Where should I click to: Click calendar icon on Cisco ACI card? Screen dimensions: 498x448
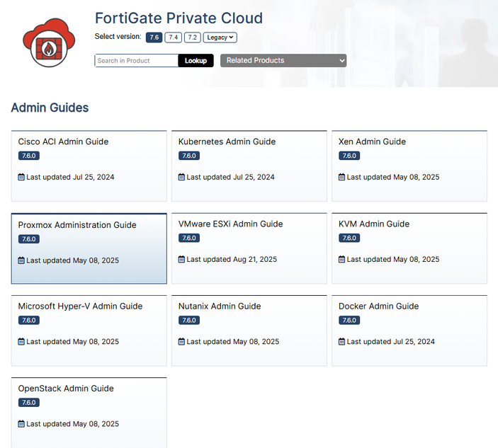21,177
